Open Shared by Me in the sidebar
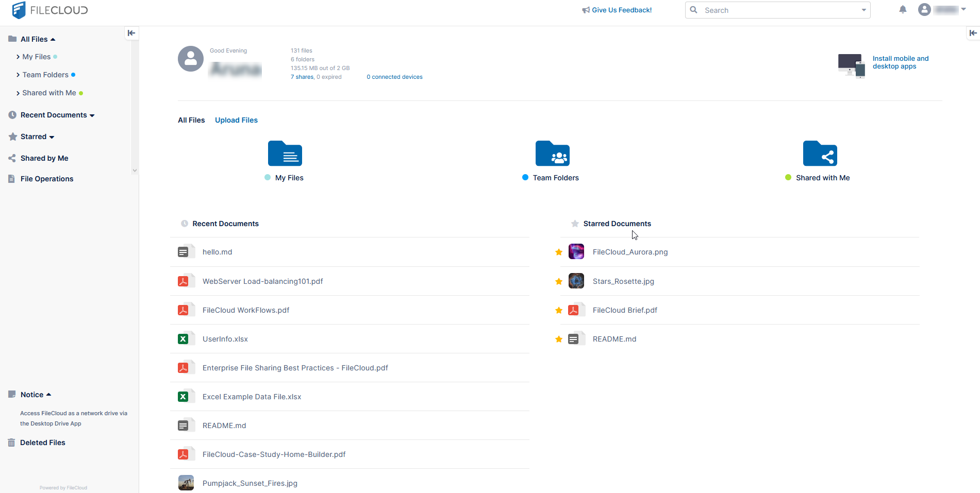 pyautogui.click(x=44, y=158)
